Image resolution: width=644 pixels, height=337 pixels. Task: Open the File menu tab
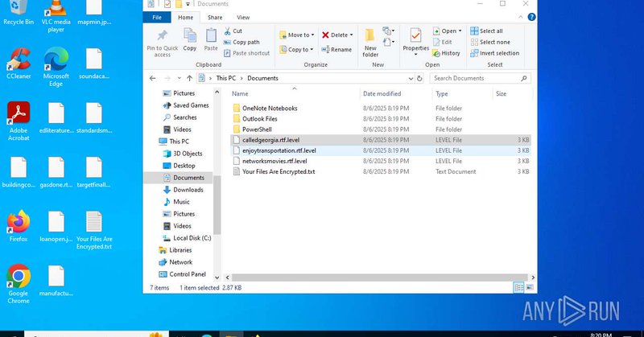click(157, 17)
